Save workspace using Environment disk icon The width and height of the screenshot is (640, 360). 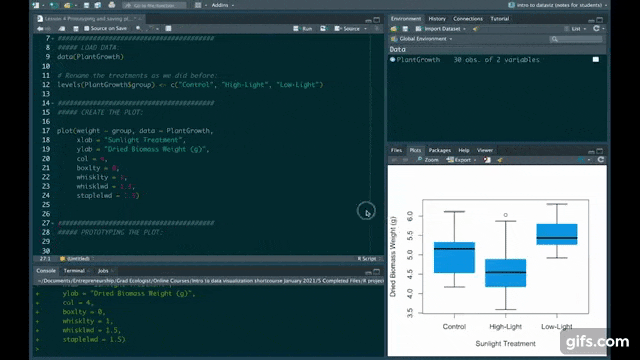[x=405, y=29]
